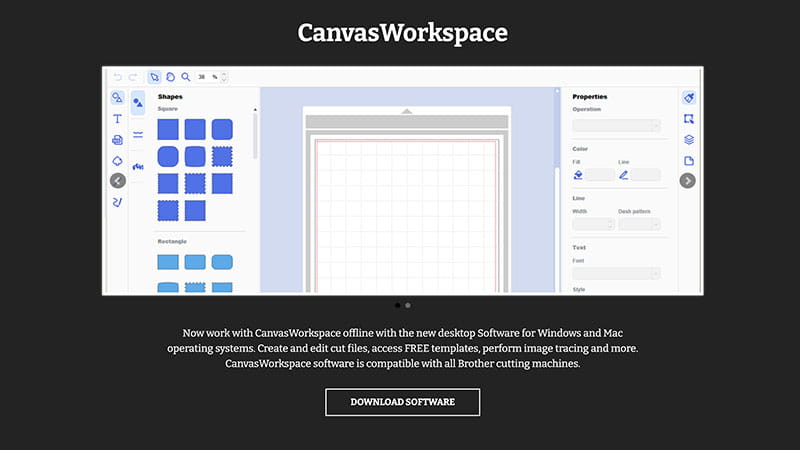Click the Download Software button
Viewport: 800px width, 450px height.
(402, 402)
